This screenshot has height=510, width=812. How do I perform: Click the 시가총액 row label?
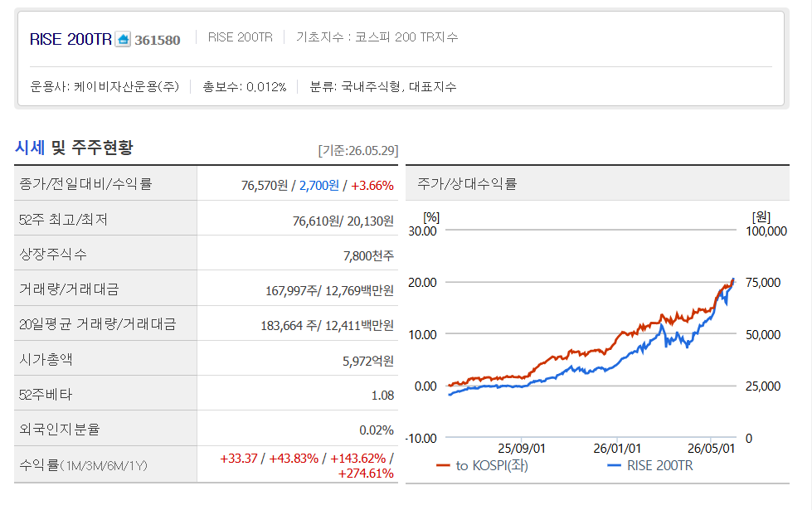coord(46,359)
